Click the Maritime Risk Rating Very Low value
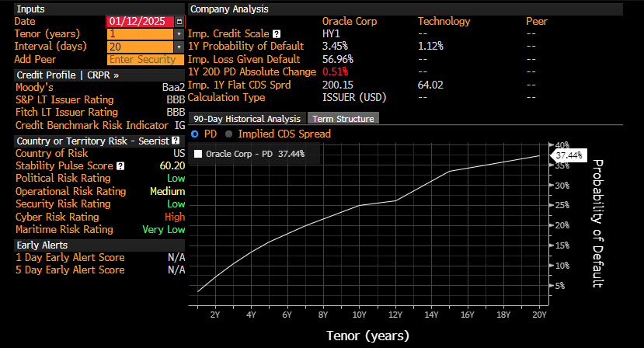 (163, 230)
